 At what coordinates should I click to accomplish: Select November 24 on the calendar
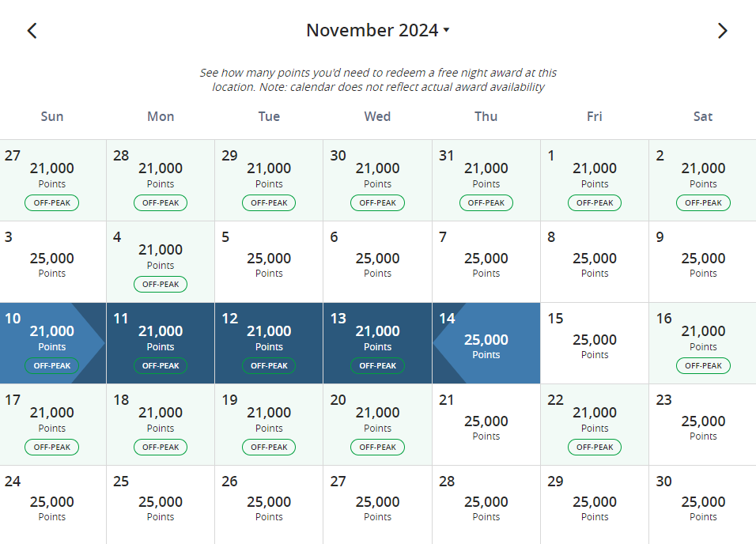(x=52, y=505)
